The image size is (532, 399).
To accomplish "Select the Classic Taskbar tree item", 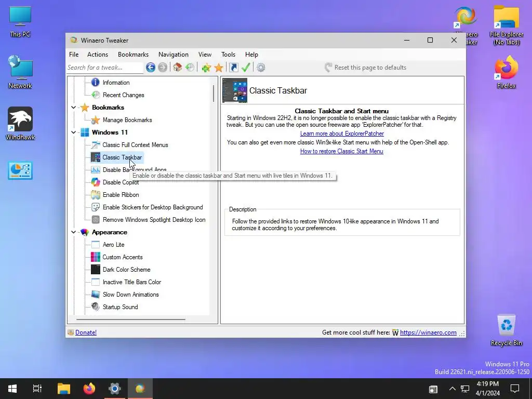I will (x=122, y=157).
